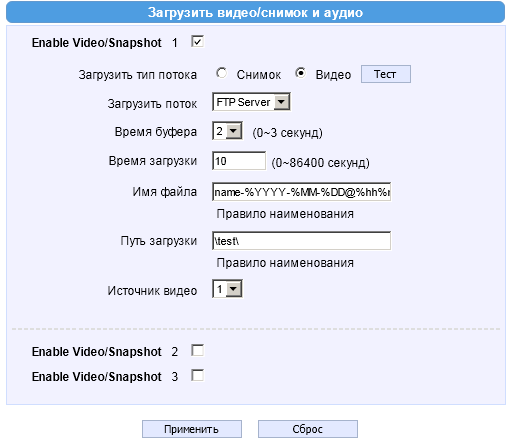Open the Источник видео dropdown
The width and height of the screenshot is (512, 443).
coord(227,289)
